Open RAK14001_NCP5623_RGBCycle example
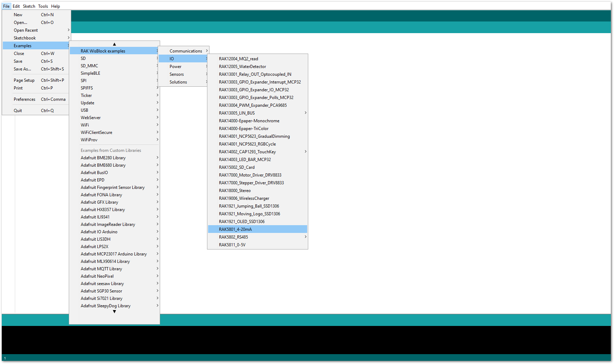 257,144
